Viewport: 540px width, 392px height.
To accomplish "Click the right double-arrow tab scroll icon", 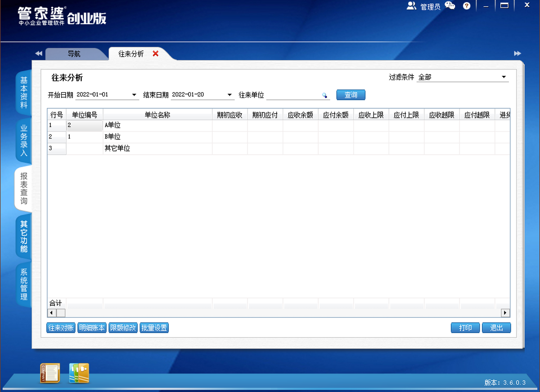I will (x=517, y=53).
